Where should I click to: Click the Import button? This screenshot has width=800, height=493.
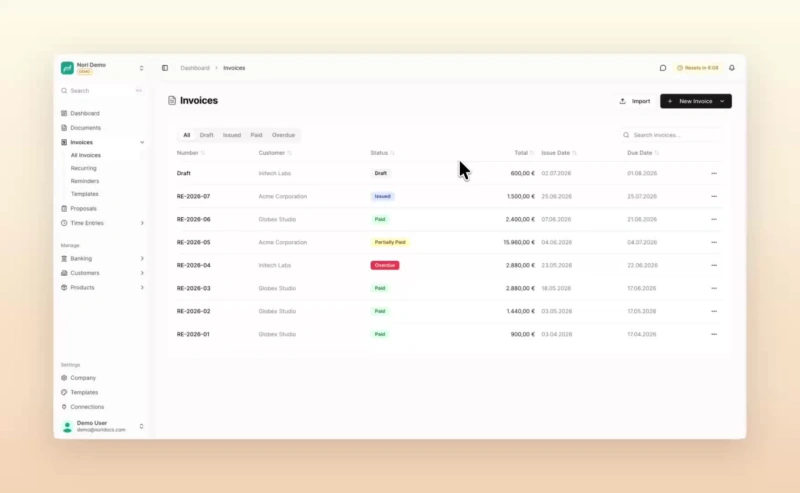(635, 101)
